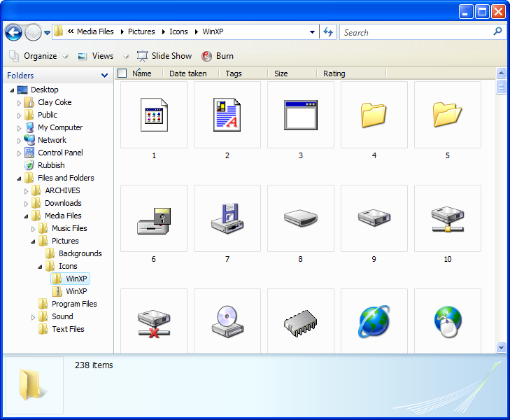This screenshot has height=420, width=510.
Task: Select the 5.25 floppy drive icon 6
Action: 154,218
